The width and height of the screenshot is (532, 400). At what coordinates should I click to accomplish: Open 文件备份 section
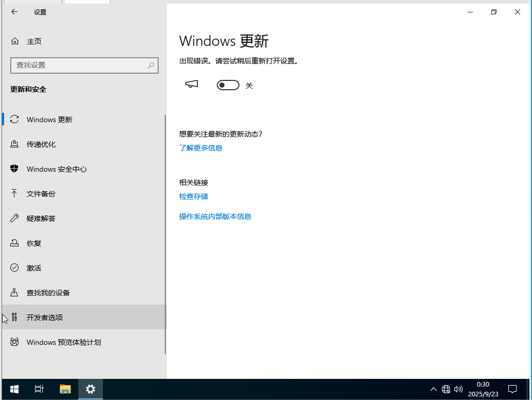[84, 193]
